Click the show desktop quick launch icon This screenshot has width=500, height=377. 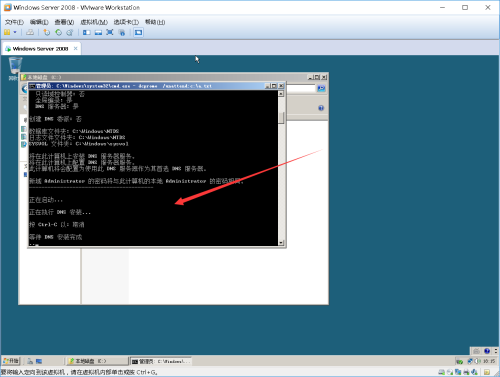[x=39, y=361]
